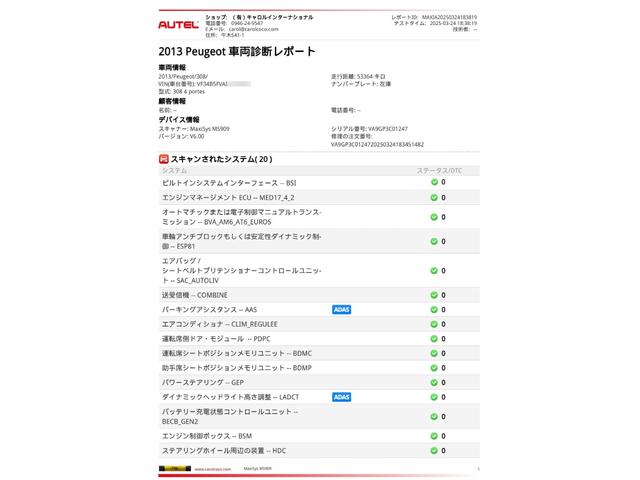Click the shop name キャロルインターナショナル

[x=273, y=18]
